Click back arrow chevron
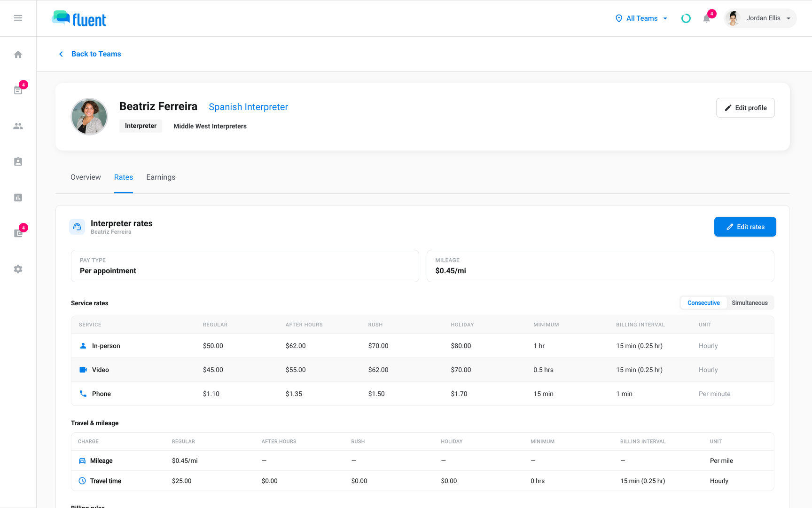 point(61,54)
